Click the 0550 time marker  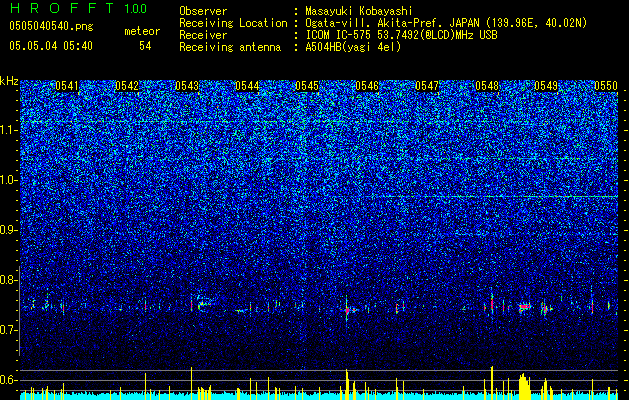(606, 86)
